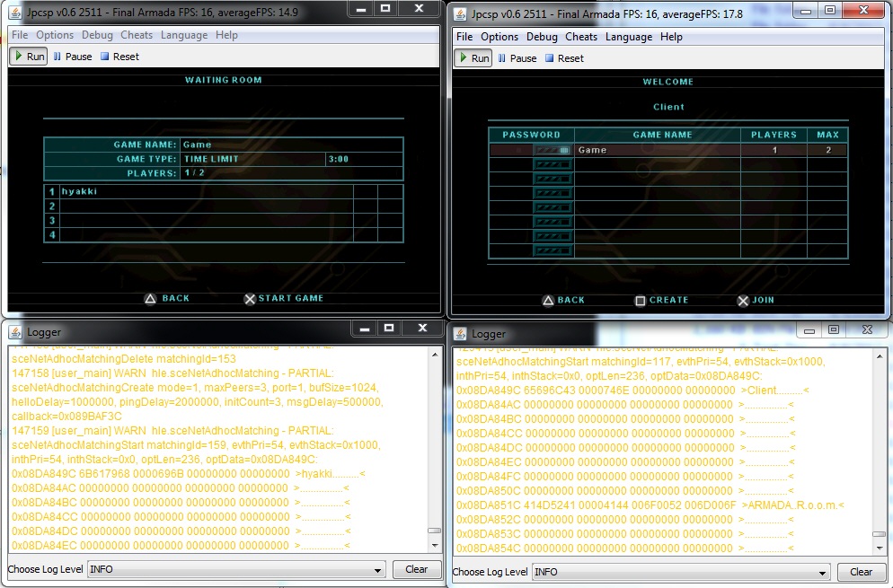Click the scroll-up arrow in the left Logger
Screen dimensions: 893x588
tap(435, 354)
